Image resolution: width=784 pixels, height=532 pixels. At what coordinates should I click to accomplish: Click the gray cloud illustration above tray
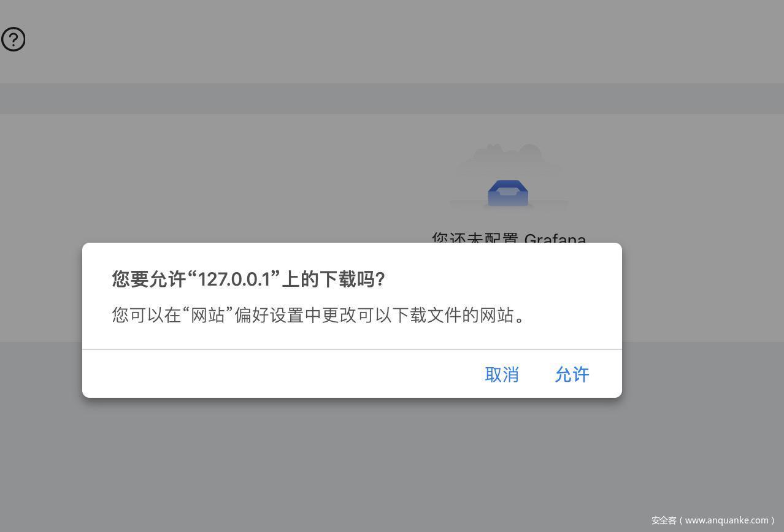509,157
